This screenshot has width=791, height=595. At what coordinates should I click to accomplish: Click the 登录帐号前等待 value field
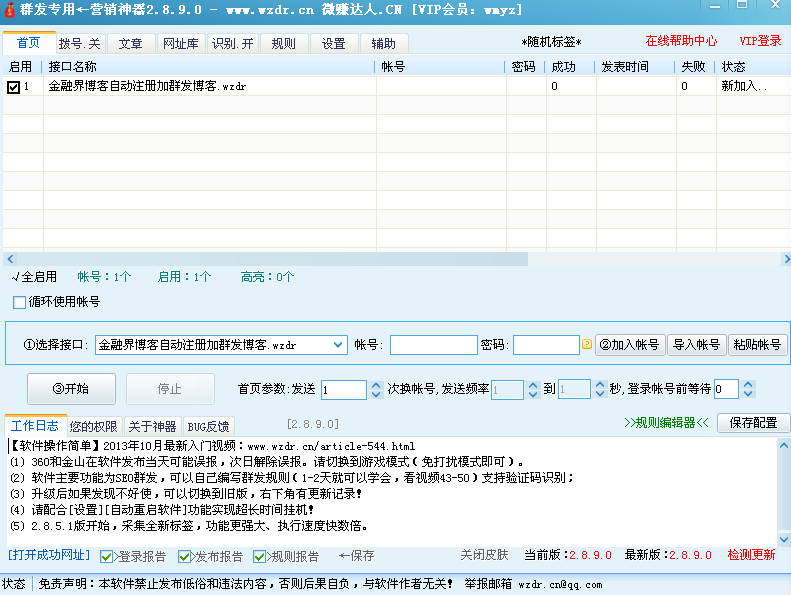pos(727,390)
